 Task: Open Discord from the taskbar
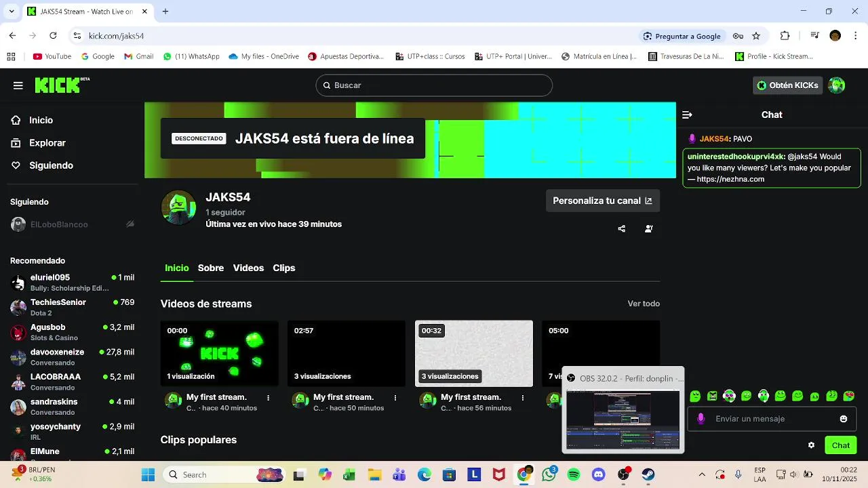coord(598,475)
